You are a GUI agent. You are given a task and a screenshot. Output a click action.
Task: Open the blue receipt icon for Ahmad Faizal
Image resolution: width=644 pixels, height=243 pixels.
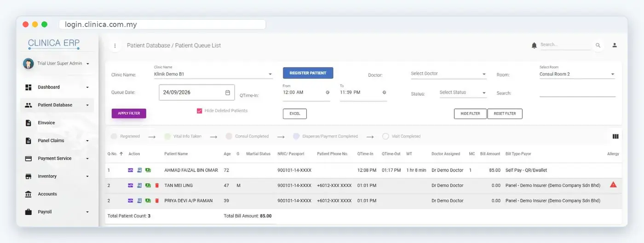[x=139, y=170]
